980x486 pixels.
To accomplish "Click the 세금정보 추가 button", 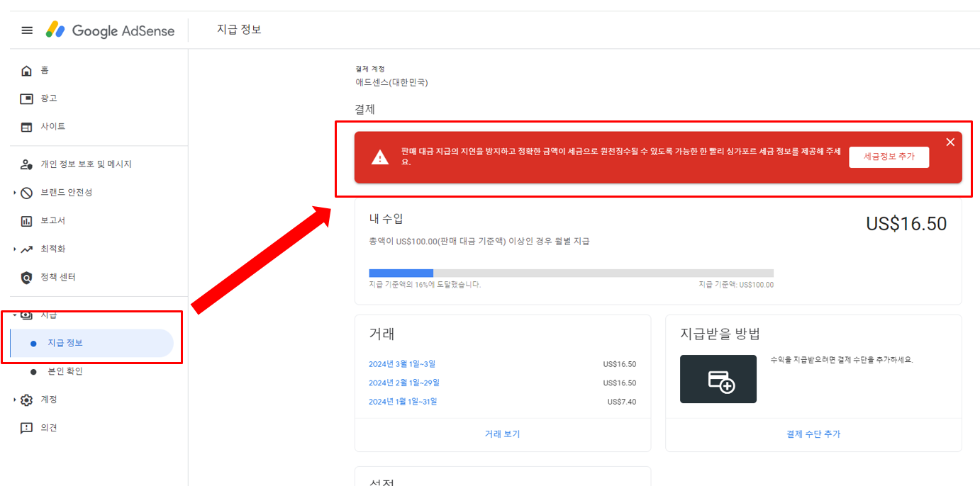I will point(889,157).
